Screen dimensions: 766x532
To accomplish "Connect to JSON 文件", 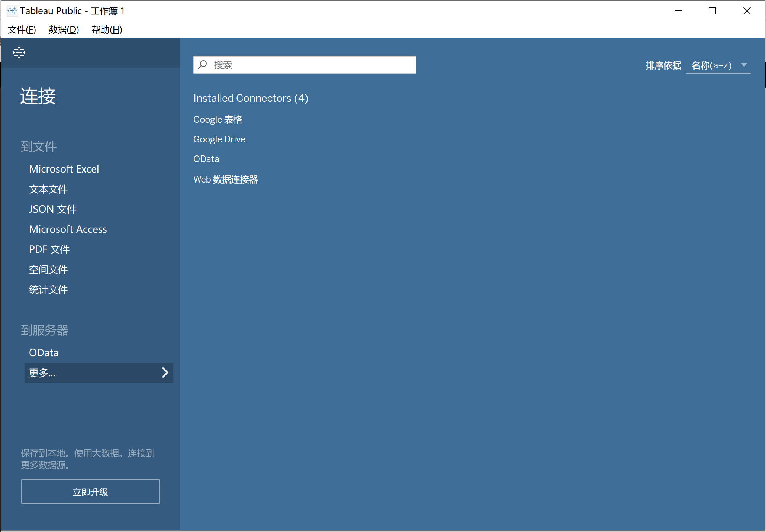I will (x=52, y=209).
